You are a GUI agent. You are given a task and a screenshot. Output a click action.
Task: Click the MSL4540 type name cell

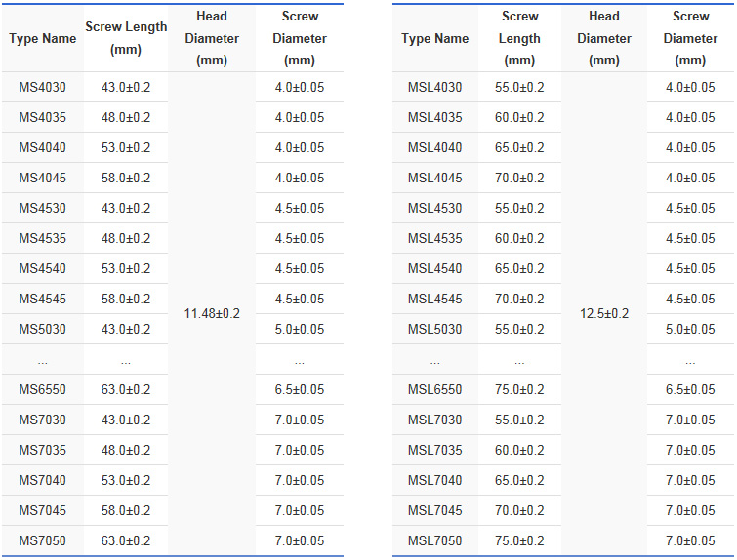pyautogui.click(x=434, y=268)
